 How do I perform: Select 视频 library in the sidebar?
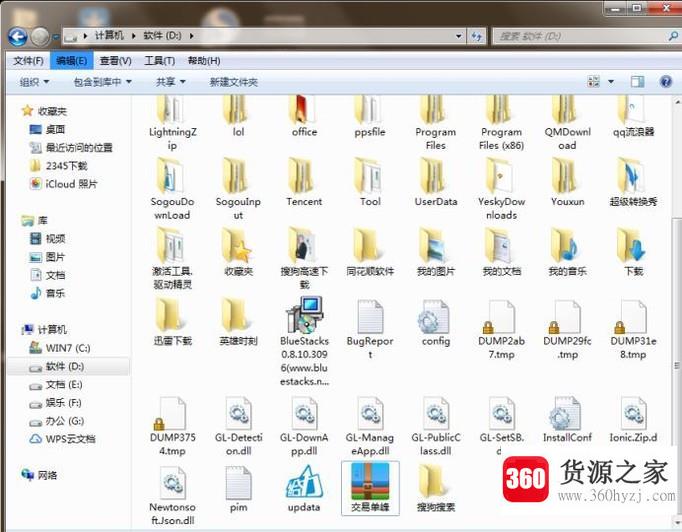47,238
